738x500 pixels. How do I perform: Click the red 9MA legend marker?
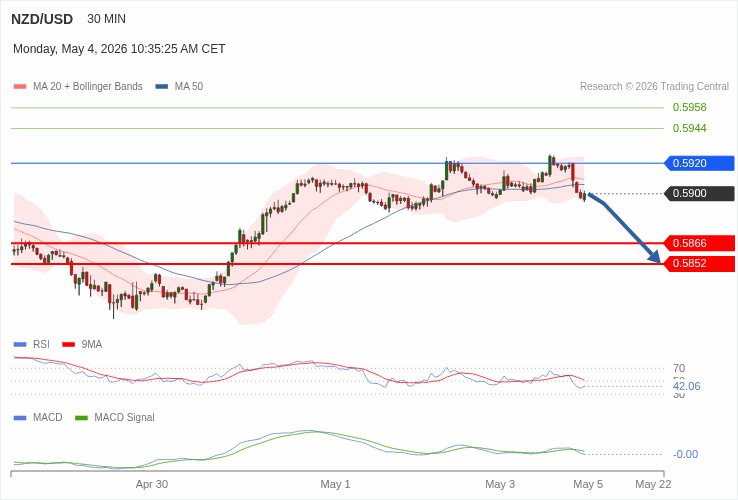click(x=69, y=345)
